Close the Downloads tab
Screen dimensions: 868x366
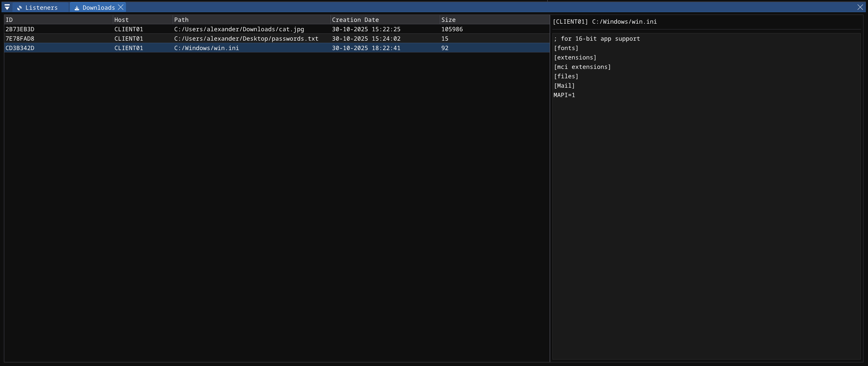pos(120,7)
